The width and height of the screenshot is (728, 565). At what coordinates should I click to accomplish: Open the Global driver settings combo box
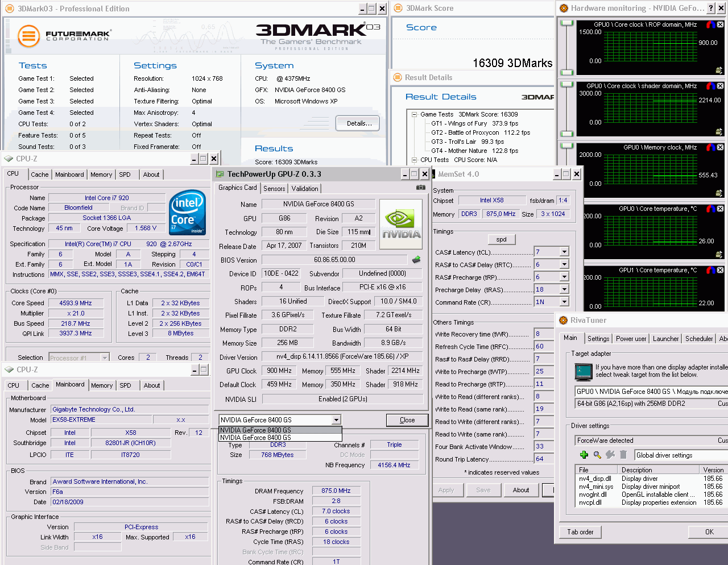pyautogui.click(x=681, y=455)
